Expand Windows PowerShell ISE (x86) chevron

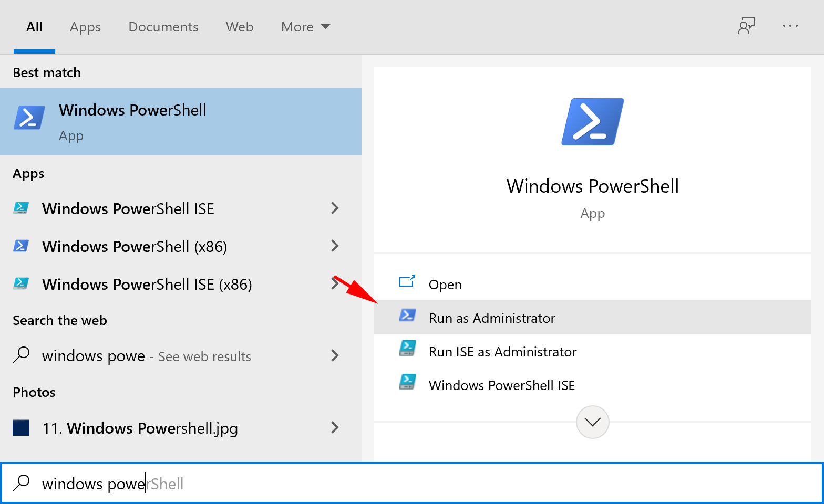point(335,283)
